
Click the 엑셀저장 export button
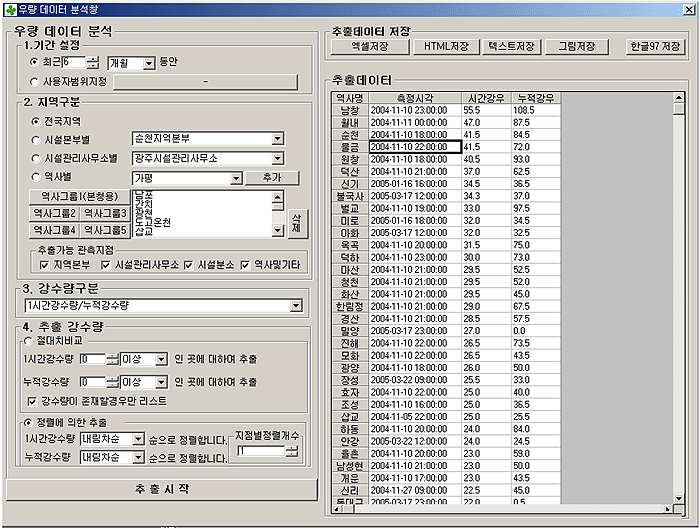pyautogui.click(x=370, y=46)
